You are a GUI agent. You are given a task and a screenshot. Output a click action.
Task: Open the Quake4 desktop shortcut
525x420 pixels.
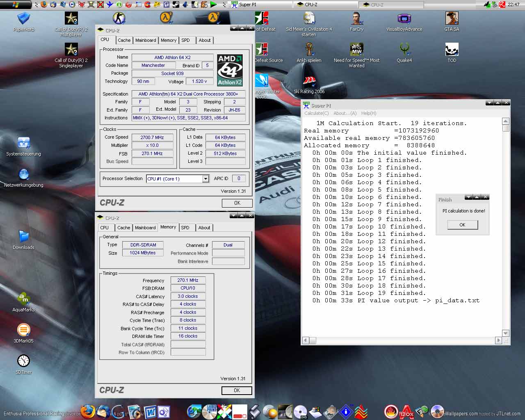404,50
